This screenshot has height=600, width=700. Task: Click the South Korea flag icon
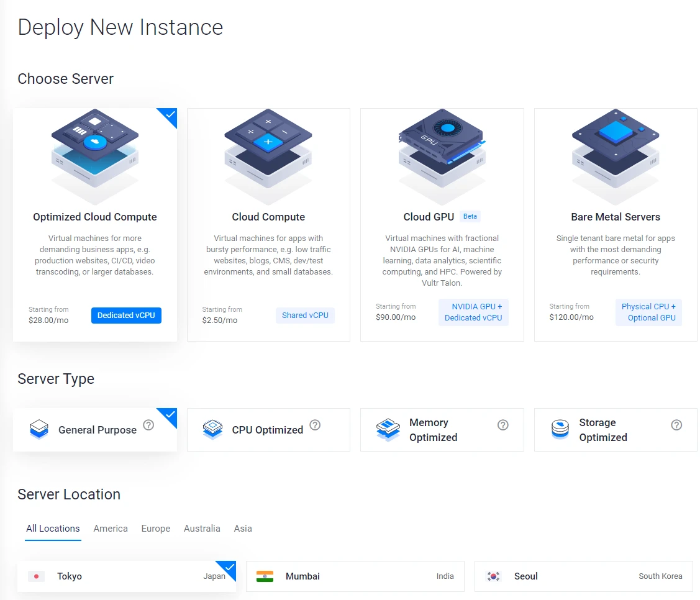point(493,576)
